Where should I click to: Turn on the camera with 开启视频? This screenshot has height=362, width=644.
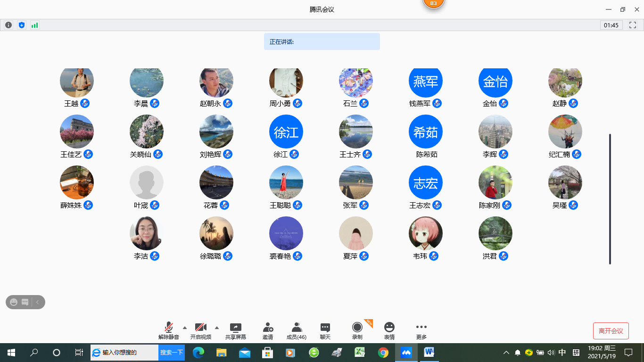point(200,331)
